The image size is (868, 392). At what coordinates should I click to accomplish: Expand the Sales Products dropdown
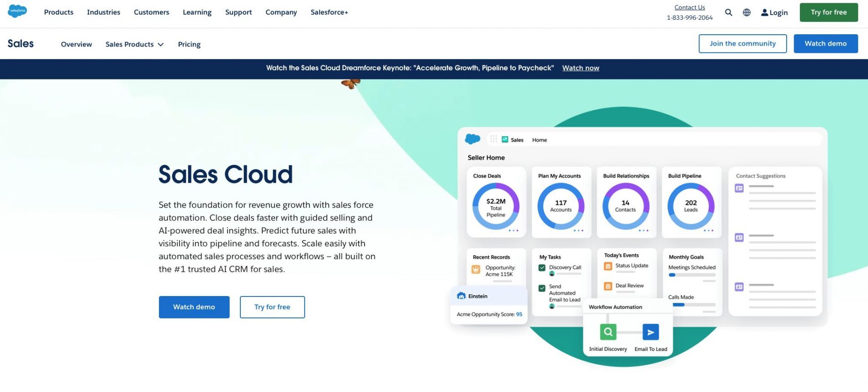tap(134, 44)
